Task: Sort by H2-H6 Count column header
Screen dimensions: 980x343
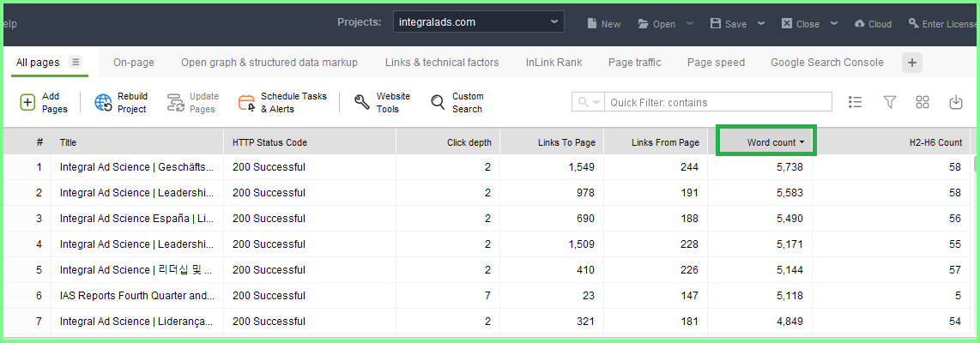Action: click(x=892, y=142)
